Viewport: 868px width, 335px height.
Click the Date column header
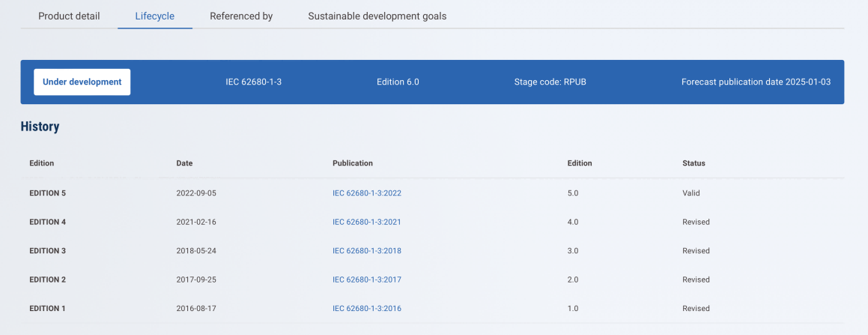click(184, 163)
